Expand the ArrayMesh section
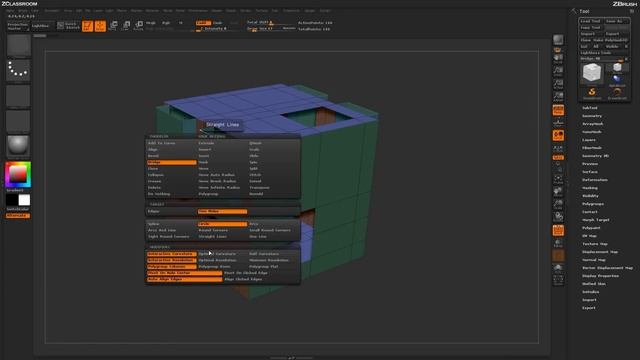This screenshot has height=360, width=640. tap(593, 124)
